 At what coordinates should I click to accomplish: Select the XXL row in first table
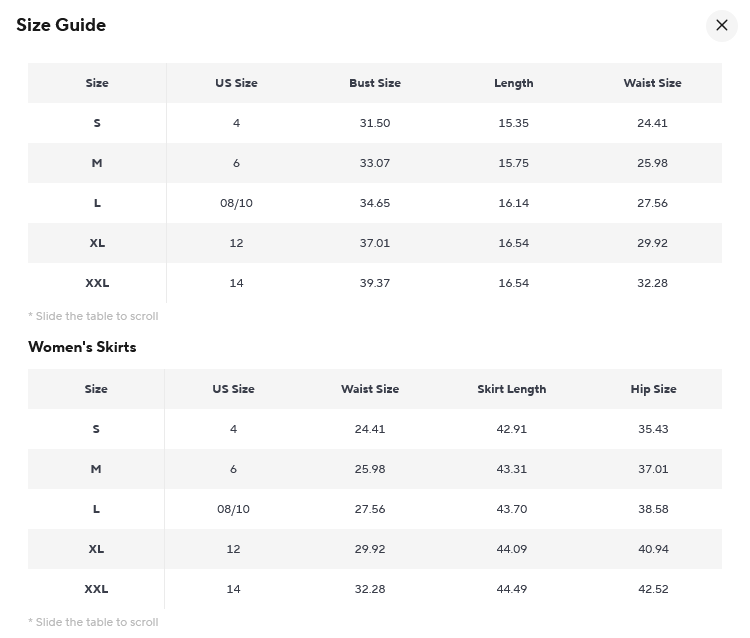375,283
